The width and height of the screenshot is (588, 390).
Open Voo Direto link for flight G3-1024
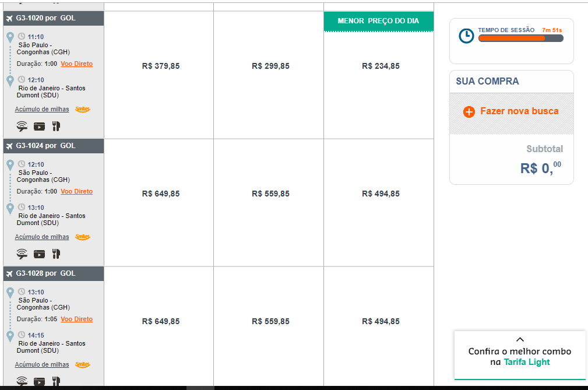tap(76, 191)
